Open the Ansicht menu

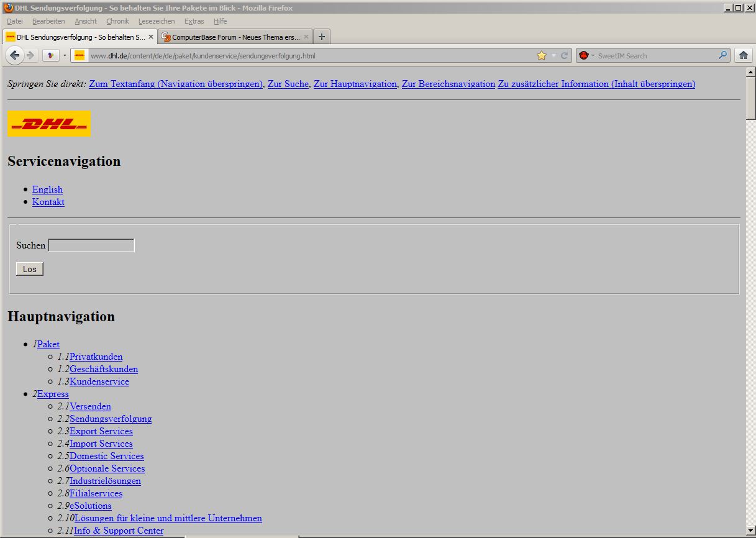86,21
